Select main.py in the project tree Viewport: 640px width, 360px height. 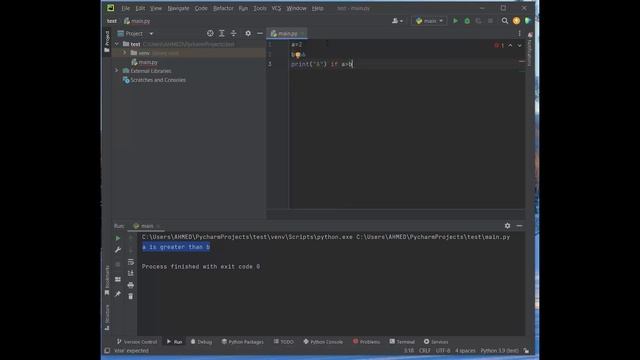tap(144, 62)
